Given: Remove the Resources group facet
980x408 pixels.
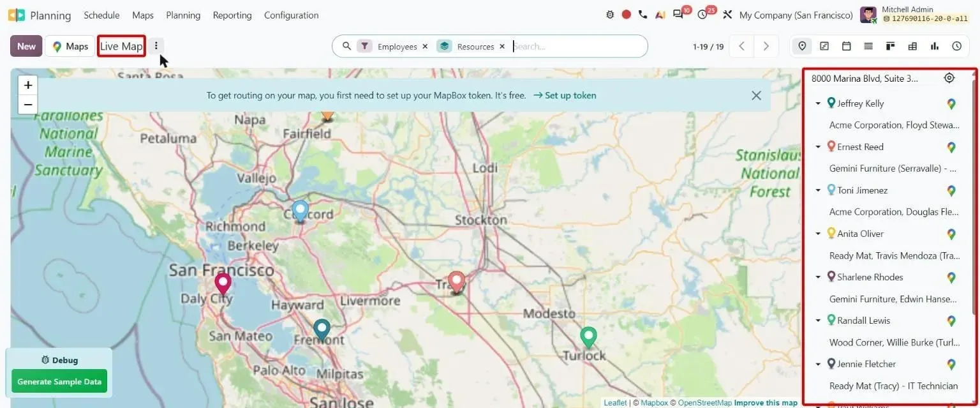Looking at the screenshot, I should tap(502, 47).
